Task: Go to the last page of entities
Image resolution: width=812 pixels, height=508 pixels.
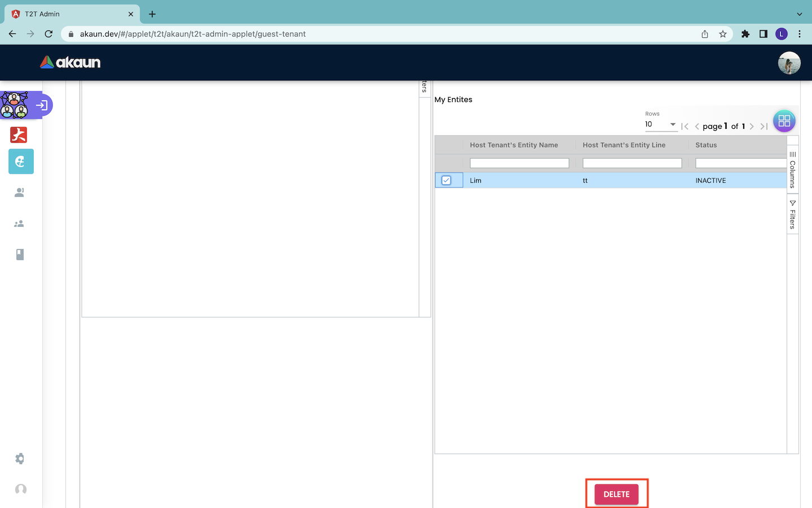Action: [x=764, y=126]
